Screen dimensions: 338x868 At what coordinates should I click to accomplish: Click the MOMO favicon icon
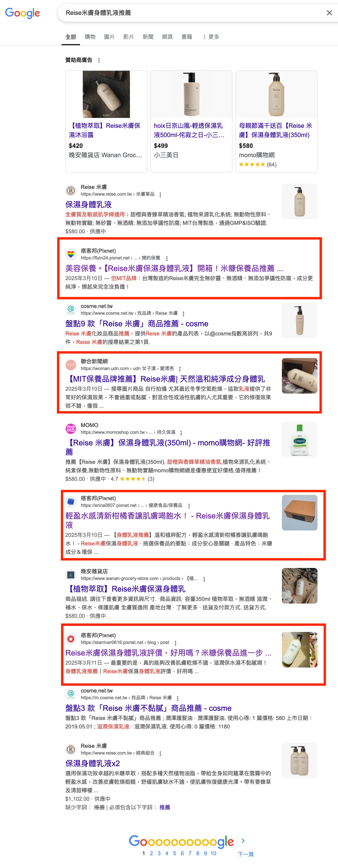(x=71, y=429)
